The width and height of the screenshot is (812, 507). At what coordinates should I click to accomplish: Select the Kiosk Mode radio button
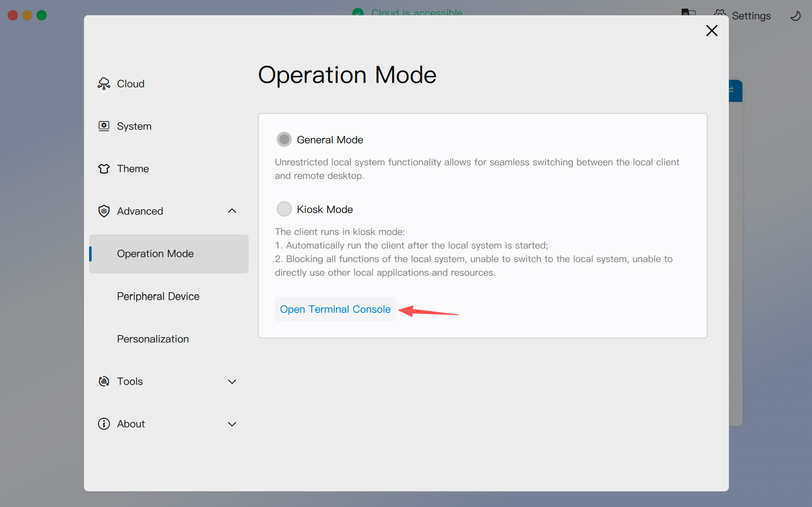pos(284,209)
